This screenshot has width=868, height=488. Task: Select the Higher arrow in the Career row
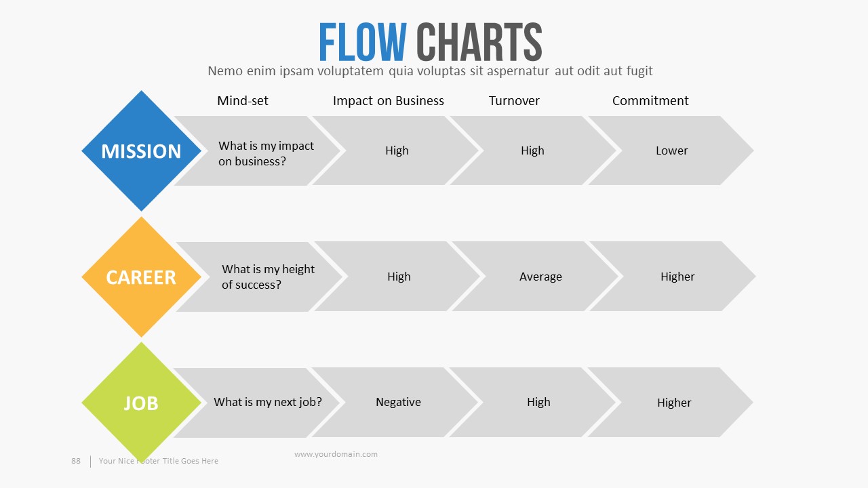(677, 277)
